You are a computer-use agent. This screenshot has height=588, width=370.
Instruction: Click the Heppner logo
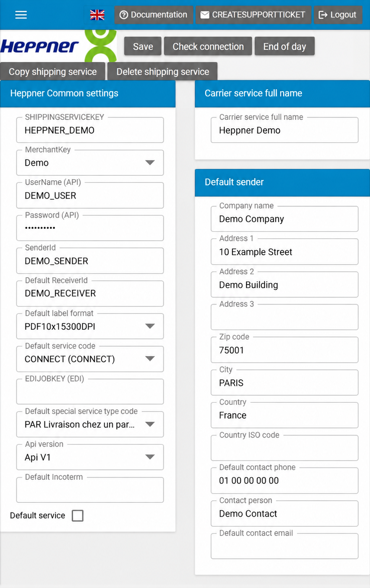[58, 46]
